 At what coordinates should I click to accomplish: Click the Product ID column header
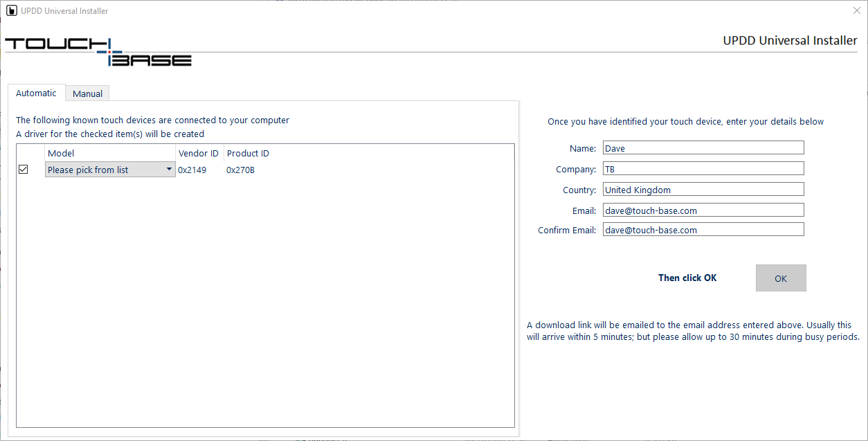point(248,153)
